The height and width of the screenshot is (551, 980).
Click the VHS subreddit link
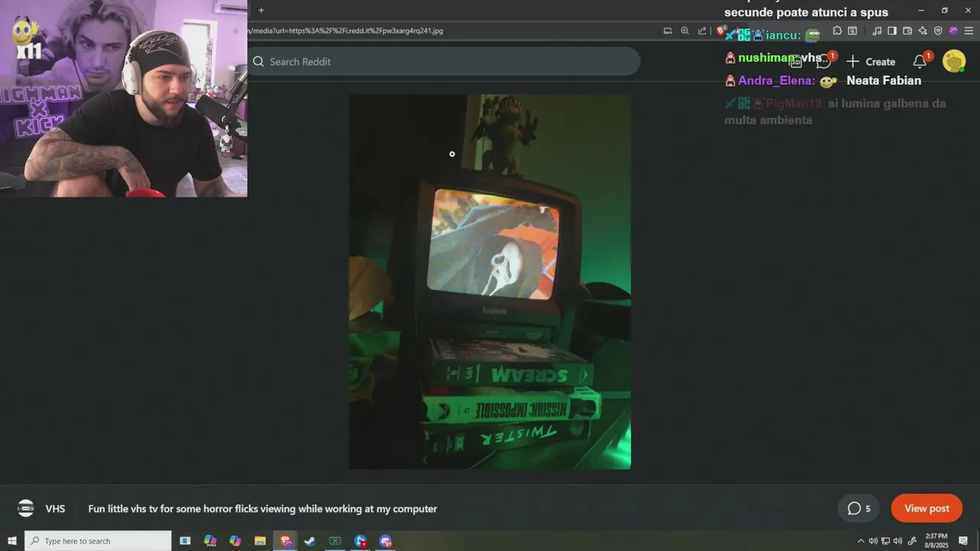click(x=55, y=508)
